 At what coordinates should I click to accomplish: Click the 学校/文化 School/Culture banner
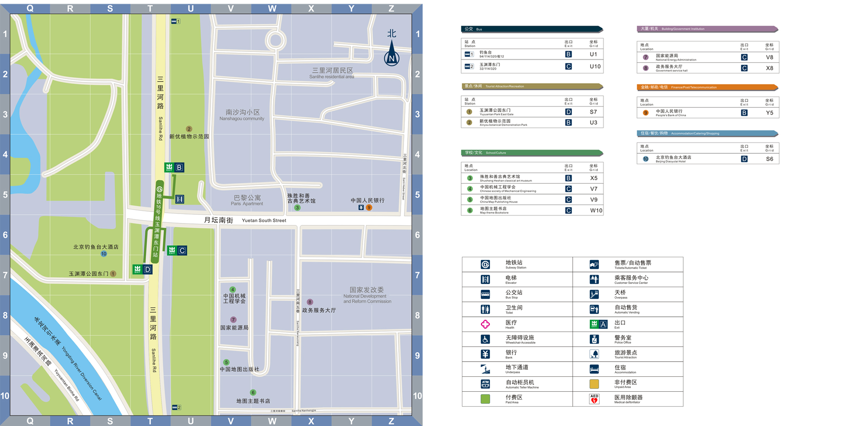(x=532, y=153)
